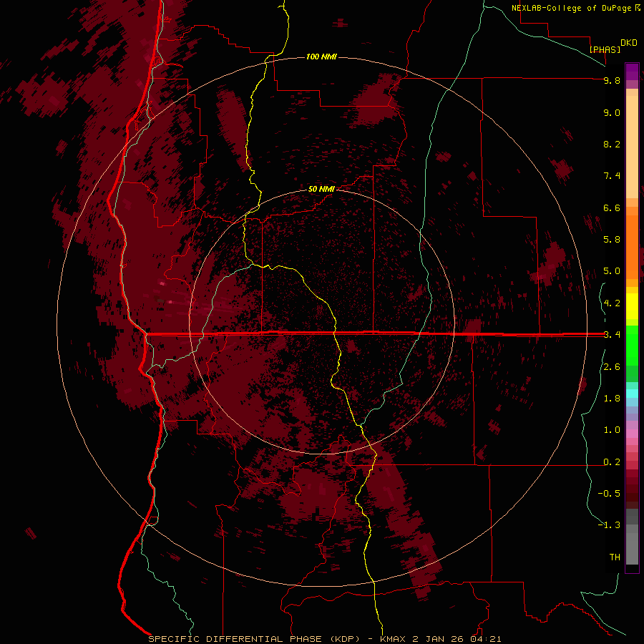The image size is (644, 644).
Task: Click the "DKD" label above the scale
Action: coord(629,43)
